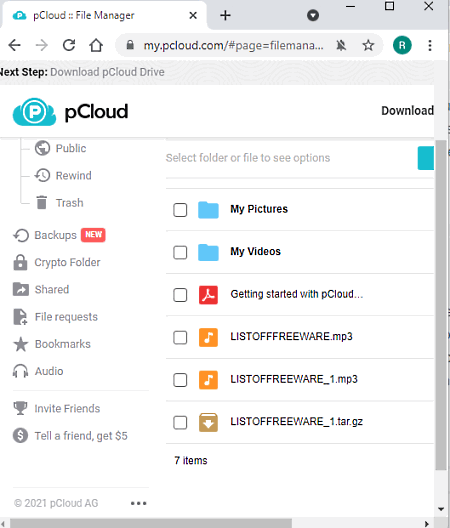The width and height of the screenshot is (450, 528).
Task: Open the Crypto Folder lock icon
Action: [x=20, y=262]
